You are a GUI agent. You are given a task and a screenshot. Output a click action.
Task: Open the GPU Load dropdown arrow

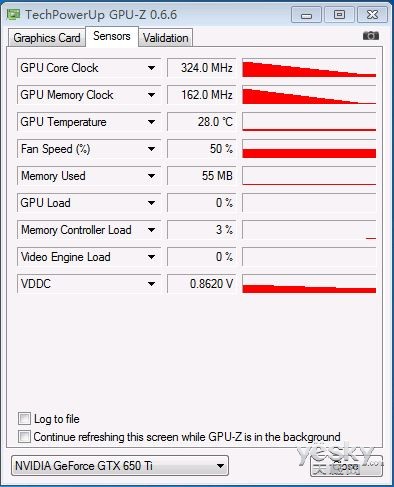pos(151,203)
